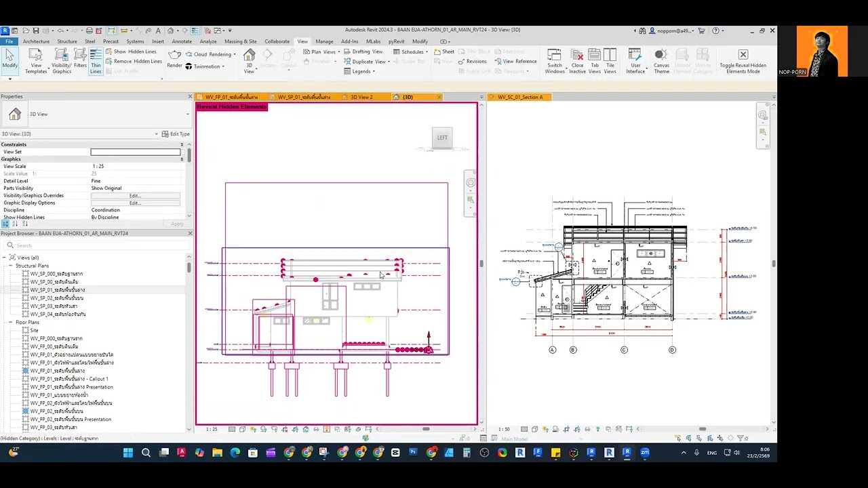Open the Visibility/Graphics dialog

click(62, 61)
